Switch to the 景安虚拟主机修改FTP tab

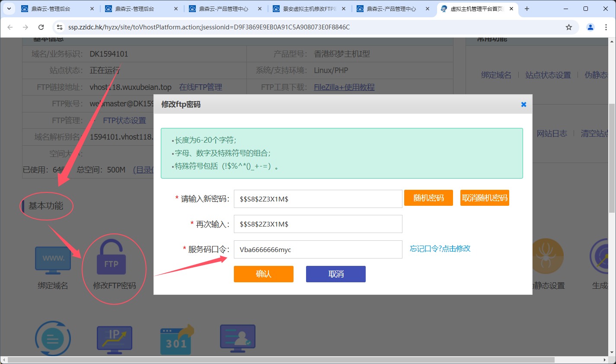click(309, 9)
